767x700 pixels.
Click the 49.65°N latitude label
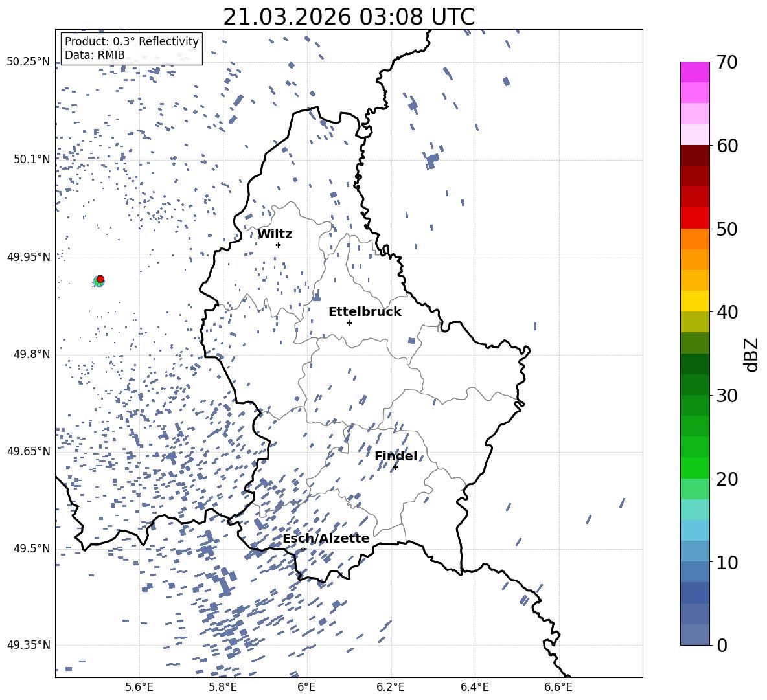click(29, 451)
